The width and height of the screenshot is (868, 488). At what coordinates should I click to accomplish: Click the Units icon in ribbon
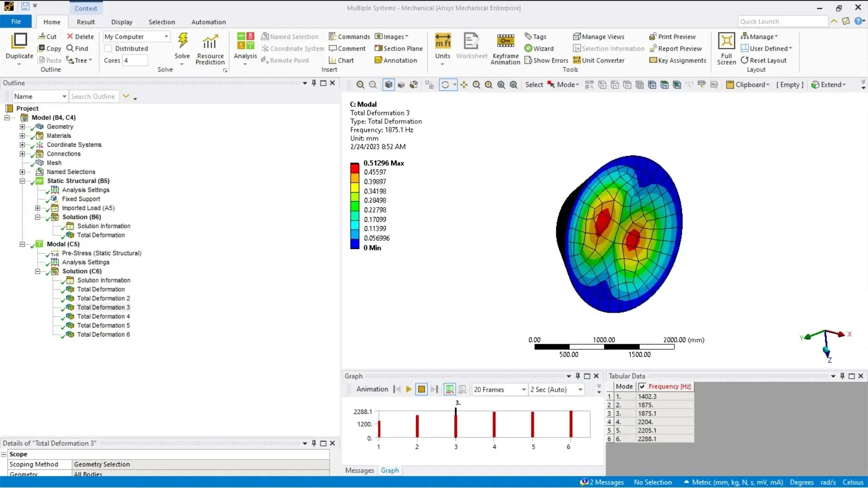443,41
